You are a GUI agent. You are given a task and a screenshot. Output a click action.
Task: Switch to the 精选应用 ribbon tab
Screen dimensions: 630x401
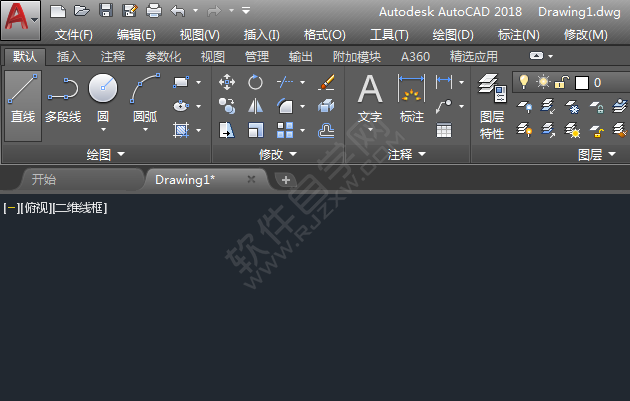tap(474, 57)
